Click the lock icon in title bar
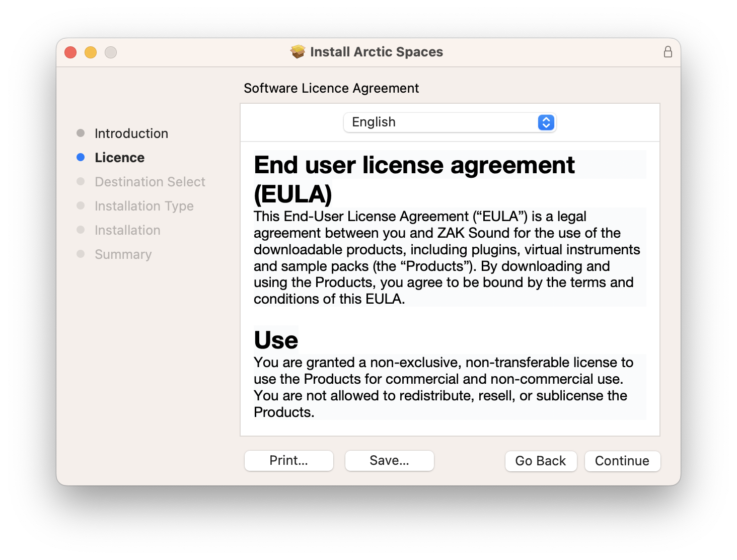This screenshot has width=737, height=560. click(x=668, y=52)
